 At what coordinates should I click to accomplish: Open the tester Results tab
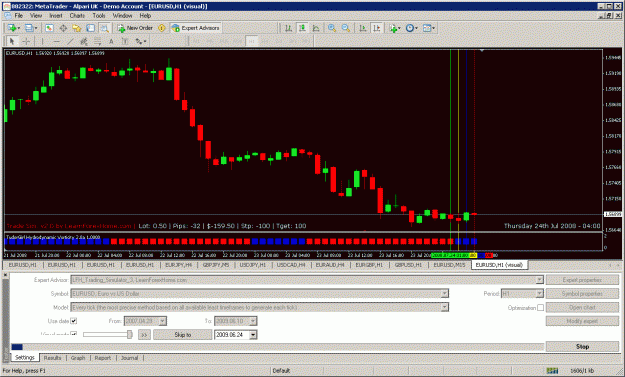pos(52,358)
